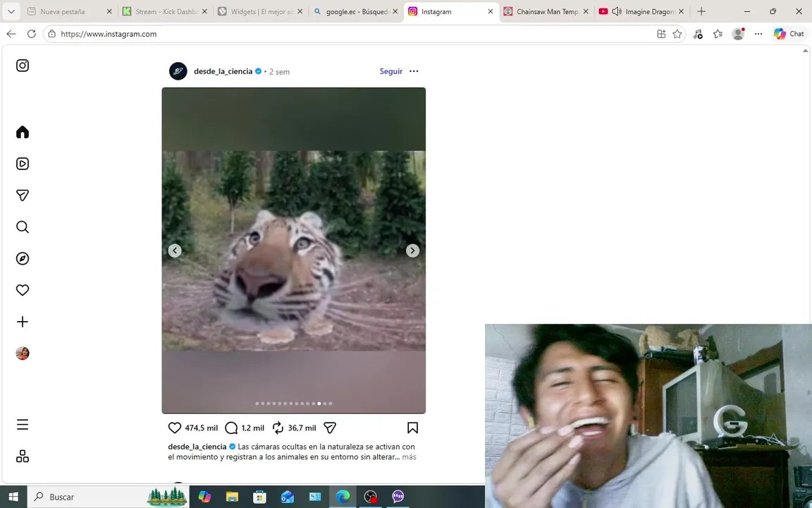Like the desde_la_ciencia post
Screen dimensions: 812x508
coord(175,428)
